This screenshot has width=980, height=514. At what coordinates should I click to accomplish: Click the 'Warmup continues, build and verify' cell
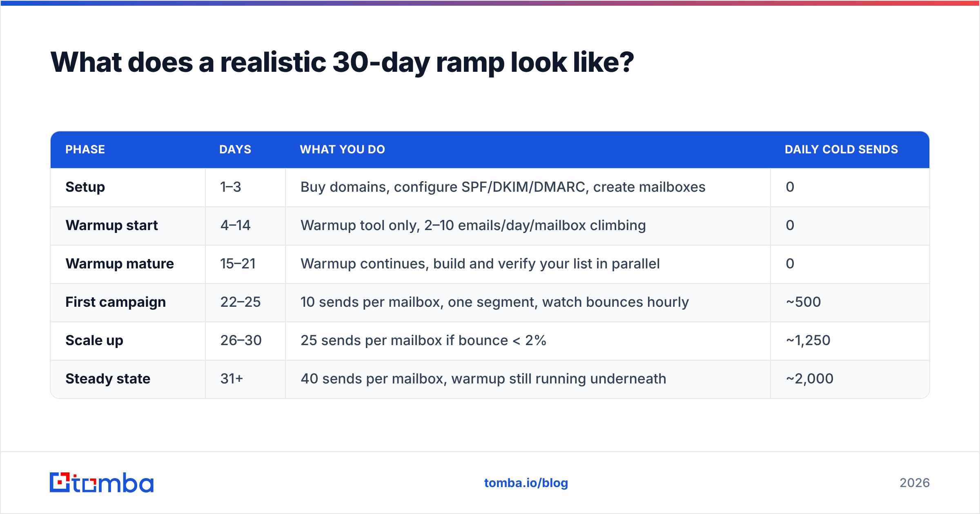[x=528, y=264]
